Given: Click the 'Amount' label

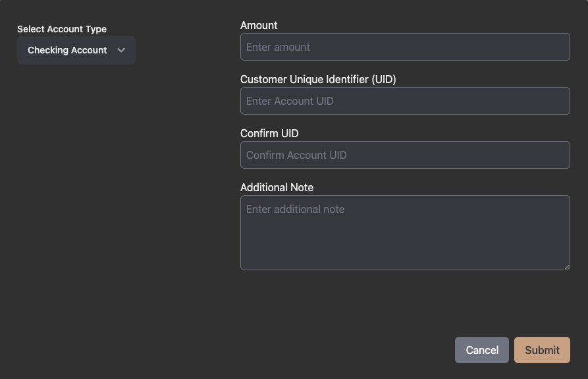Looking at the screenshot, I should point(259,25).
